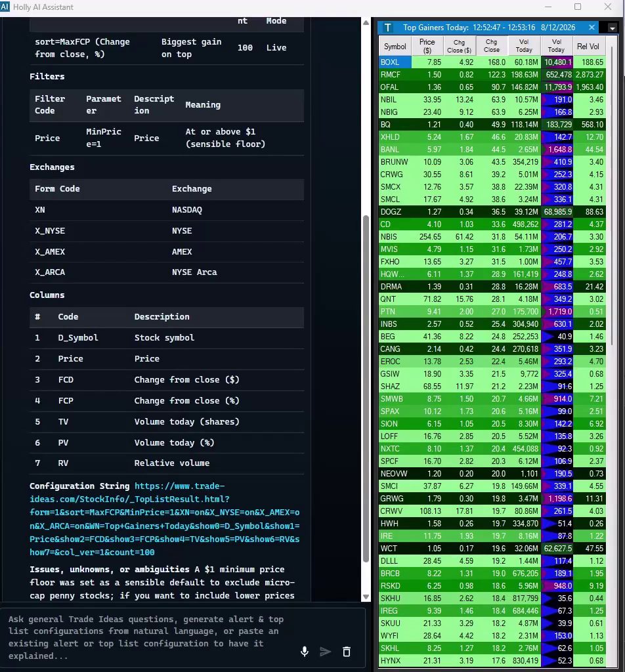Click RMCF relative volume 2,873.27 cell
This screenshot has height=672, width=625.
(589, 75)
